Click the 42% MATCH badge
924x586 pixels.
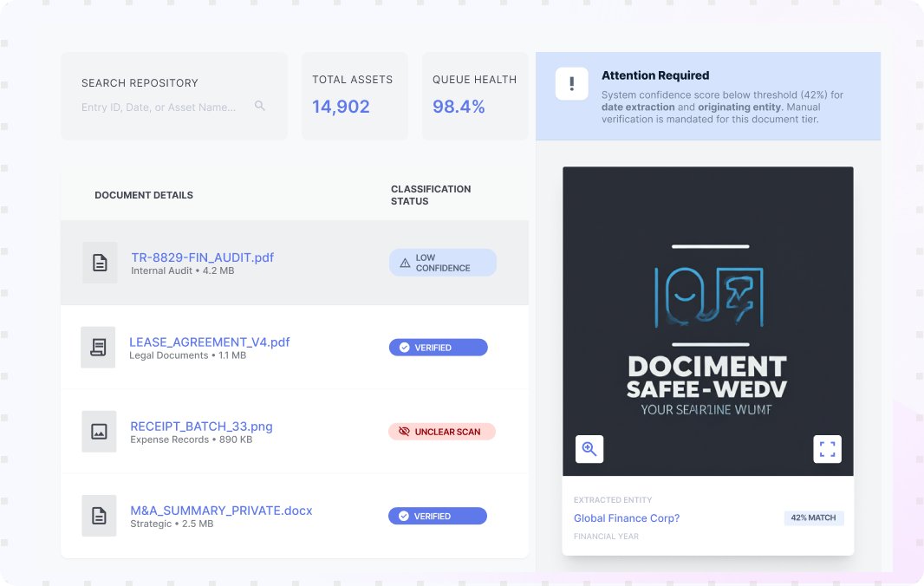813,518
